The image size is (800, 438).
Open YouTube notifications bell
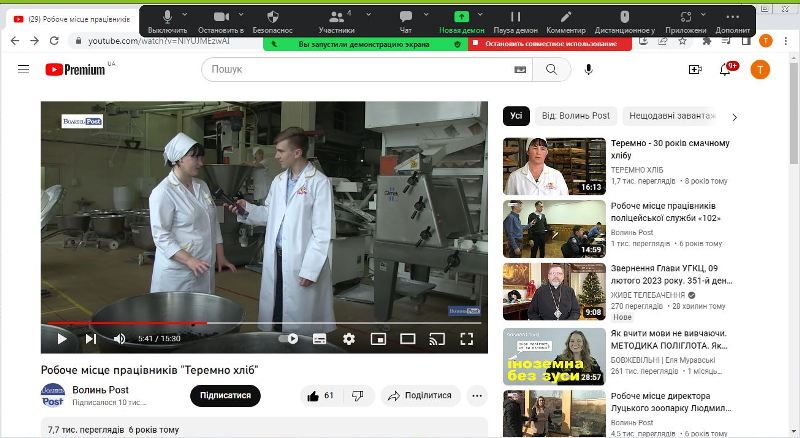click(x=726, y=69)
